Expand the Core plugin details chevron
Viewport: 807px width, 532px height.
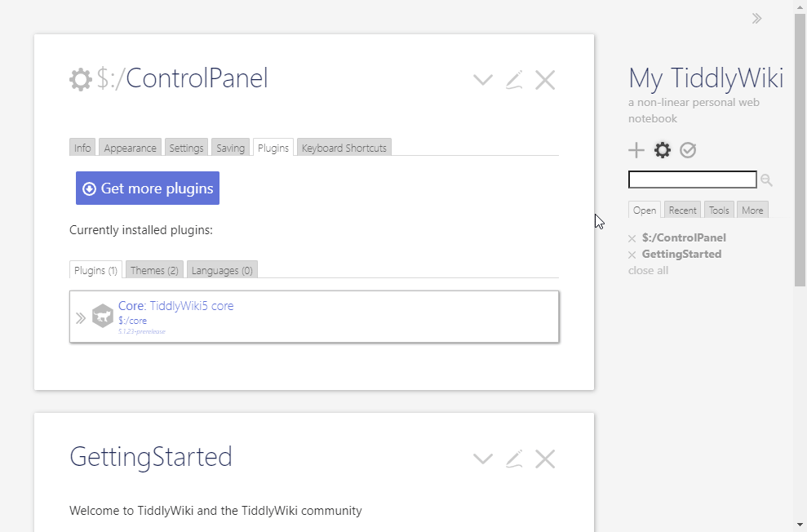(80, 318)
